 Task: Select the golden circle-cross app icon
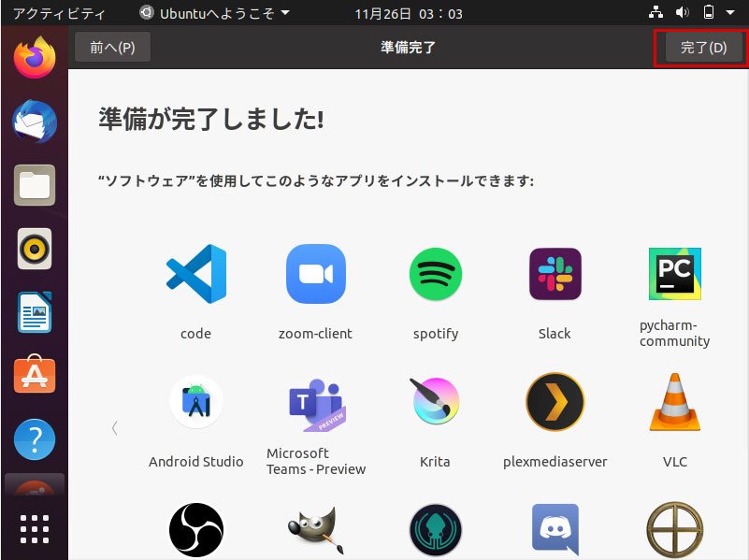click(x=674, y=530)
